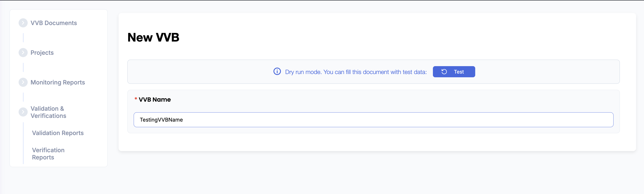Select the Validation & Verifications label
Screen dimensions: 644x194
point(48,112)
